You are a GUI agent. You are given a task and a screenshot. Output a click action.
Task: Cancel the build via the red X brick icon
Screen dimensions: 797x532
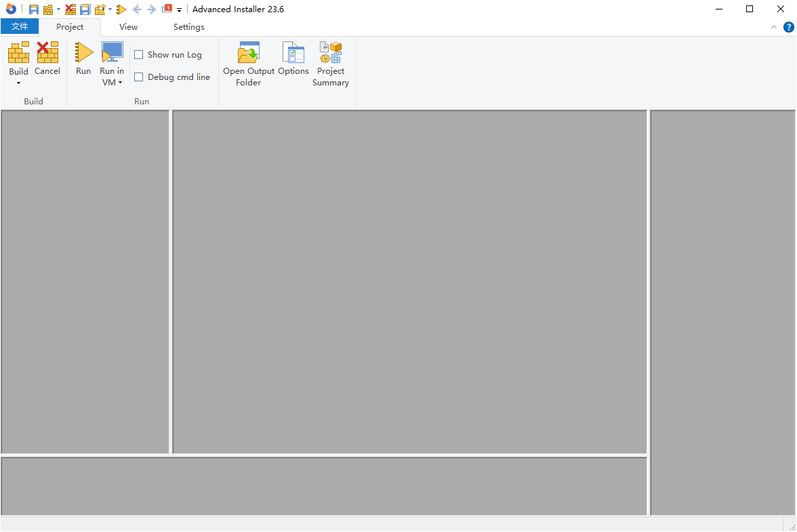pos(70,9)
